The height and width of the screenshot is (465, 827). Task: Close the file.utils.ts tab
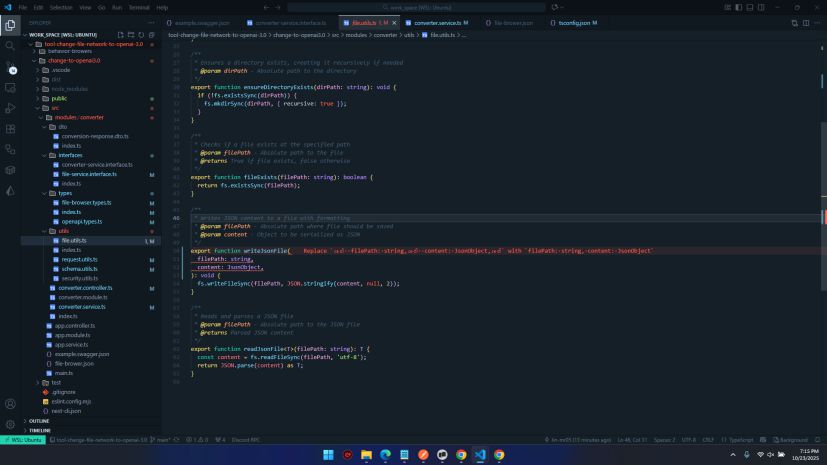point(394,23)
